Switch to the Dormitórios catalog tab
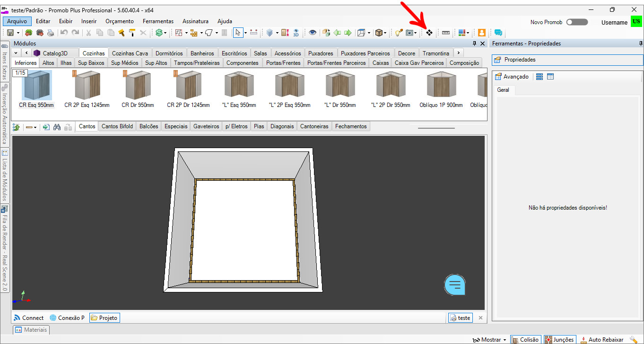This screenshot has height=344, width=644. [169, 53]
